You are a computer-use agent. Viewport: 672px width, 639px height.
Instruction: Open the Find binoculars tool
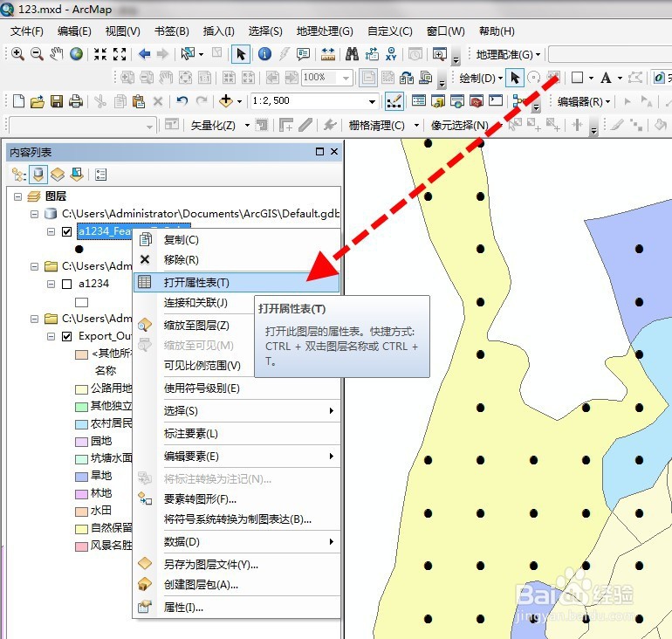[352, 54]
